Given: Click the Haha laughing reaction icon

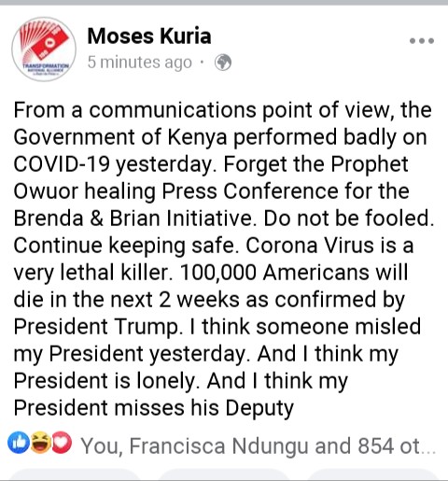Looking at the screenshot, I should click(x=40, y=444).
